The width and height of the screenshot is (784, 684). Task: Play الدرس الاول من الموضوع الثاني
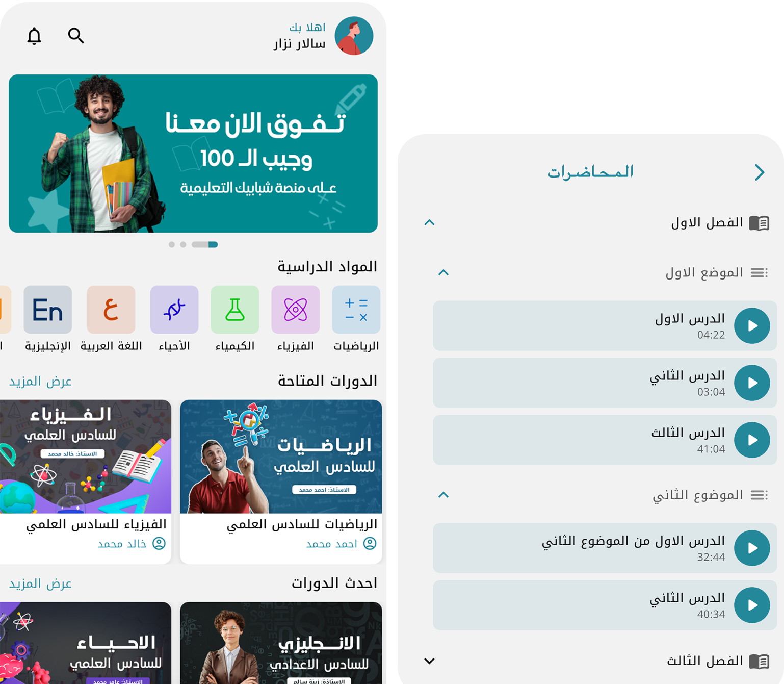752,548
